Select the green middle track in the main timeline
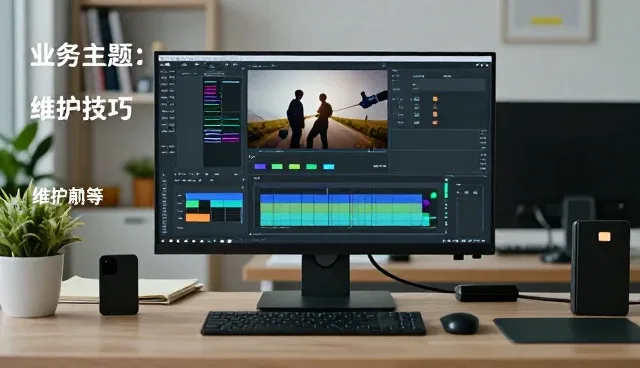Image resolution: width=640 pixels, height=368 pixels. [x=341, y=208]
